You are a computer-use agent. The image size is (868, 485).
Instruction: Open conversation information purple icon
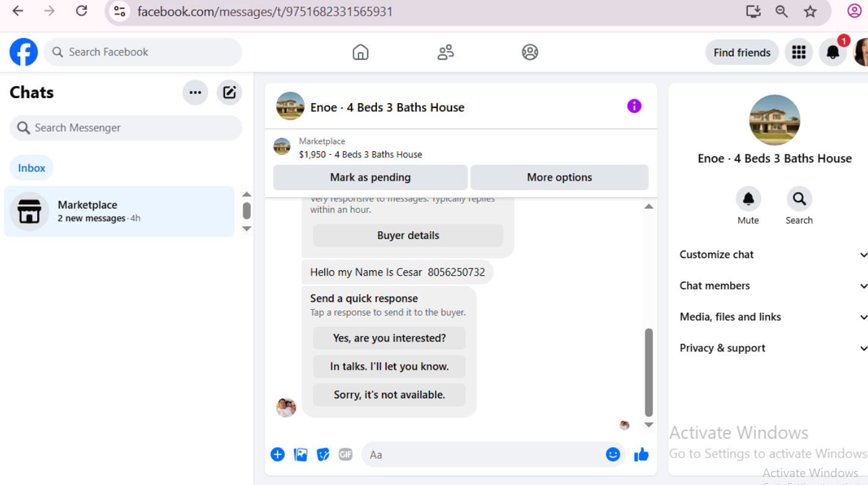634,106
